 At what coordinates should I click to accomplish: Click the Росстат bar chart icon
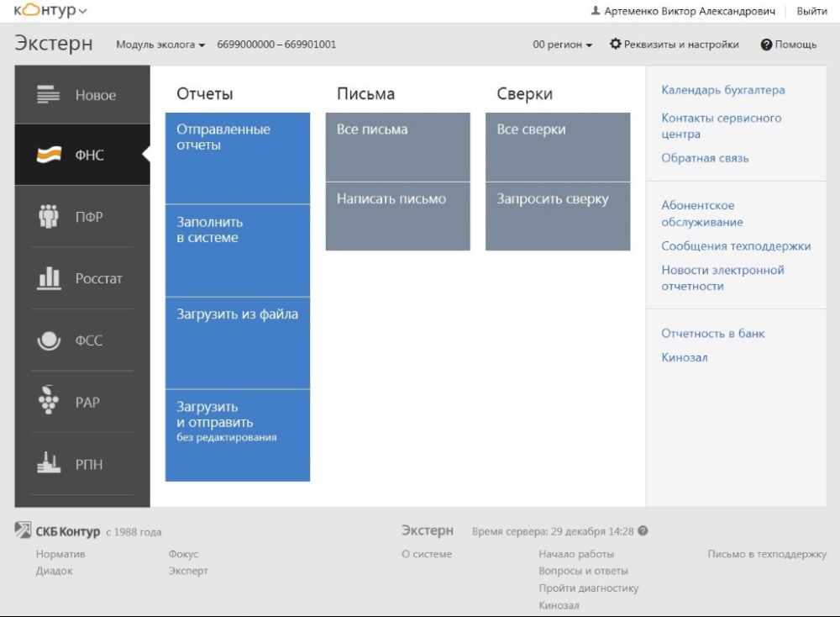click(49, 277)
